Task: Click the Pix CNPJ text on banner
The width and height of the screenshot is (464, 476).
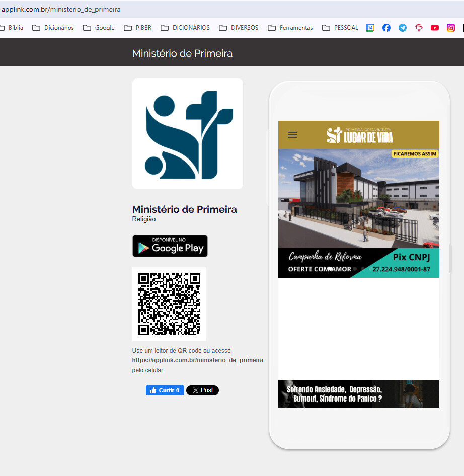Action: click(x=412, y=257)
